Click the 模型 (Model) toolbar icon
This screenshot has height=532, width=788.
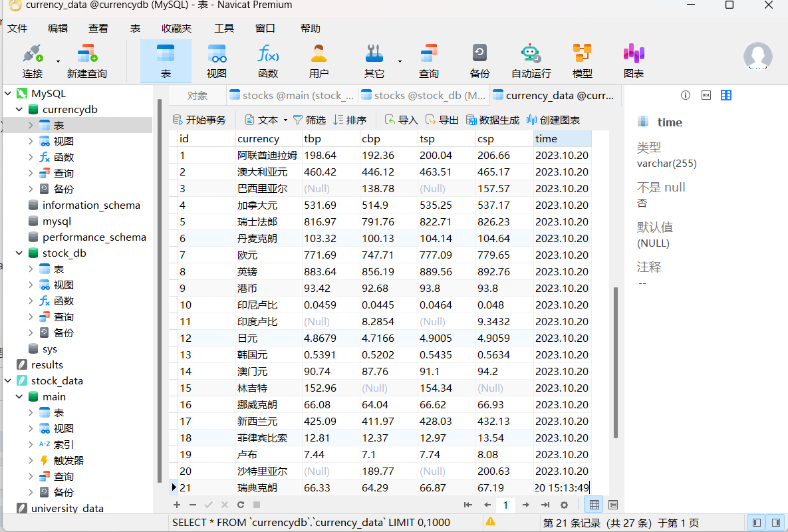coord(583,61)
